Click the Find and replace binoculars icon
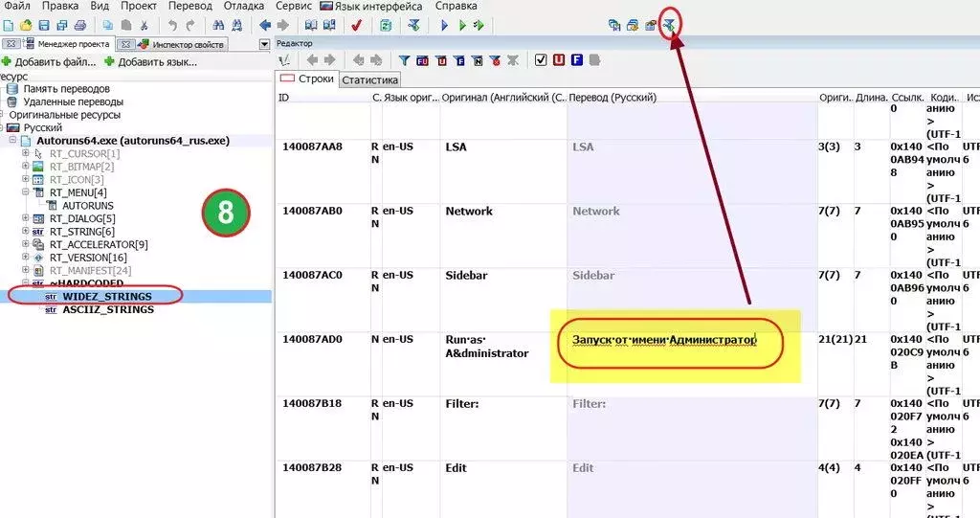 coord(236,26)
